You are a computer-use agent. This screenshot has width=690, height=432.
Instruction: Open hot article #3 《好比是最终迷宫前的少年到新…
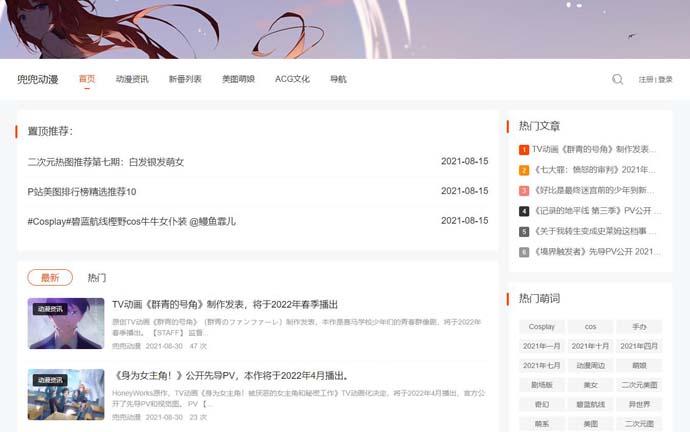594,190
